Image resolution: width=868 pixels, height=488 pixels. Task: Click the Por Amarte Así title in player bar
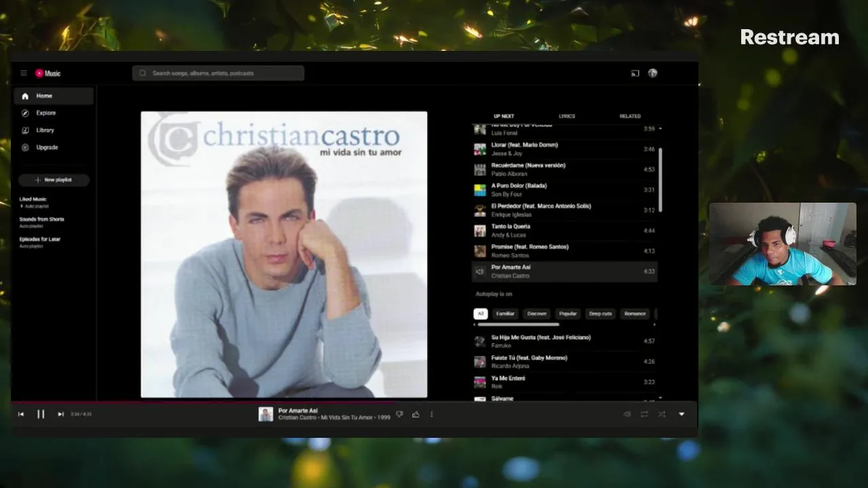pos(298,411)
